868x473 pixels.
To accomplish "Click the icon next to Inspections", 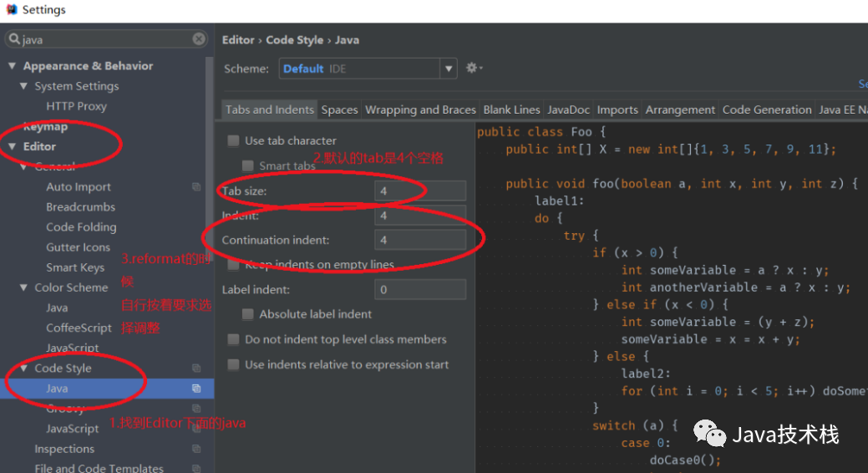I will point(196,449).
